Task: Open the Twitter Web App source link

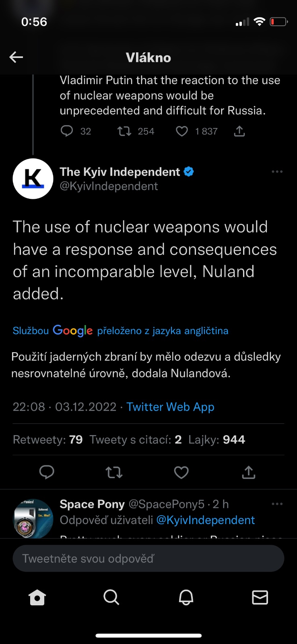Action: tap(170, 407)
